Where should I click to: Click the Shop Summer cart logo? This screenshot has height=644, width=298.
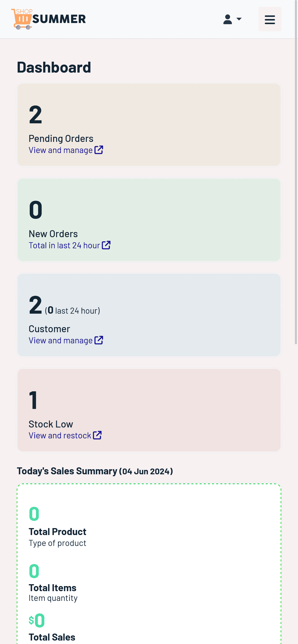22,19
